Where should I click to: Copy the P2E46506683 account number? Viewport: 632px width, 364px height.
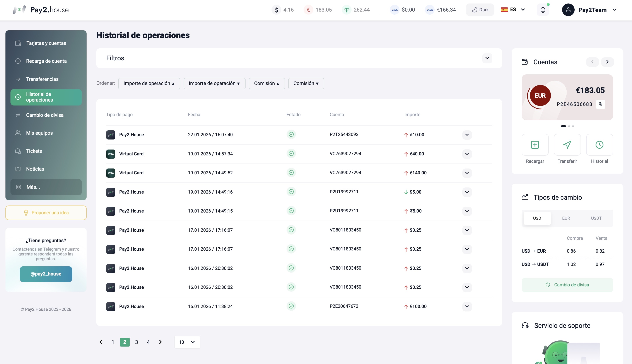[601, 104]
